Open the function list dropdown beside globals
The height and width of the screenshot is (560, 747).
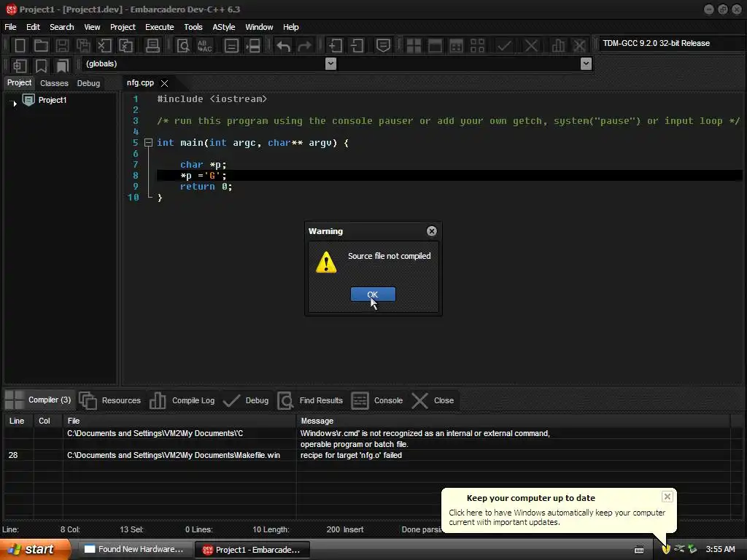pyautogui.click(x=586, y=64)
